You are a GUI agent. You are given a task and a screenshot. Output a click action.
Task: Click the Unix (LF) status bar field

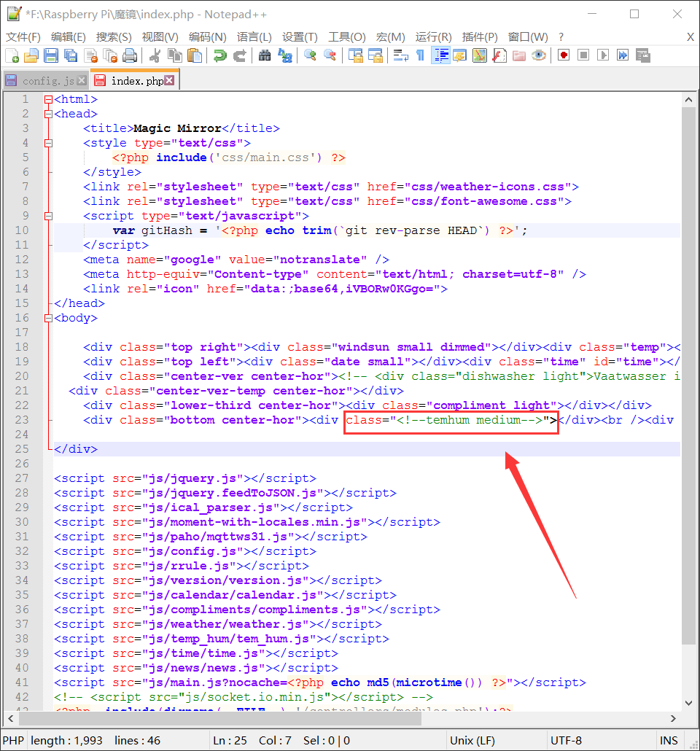[472, 741]
